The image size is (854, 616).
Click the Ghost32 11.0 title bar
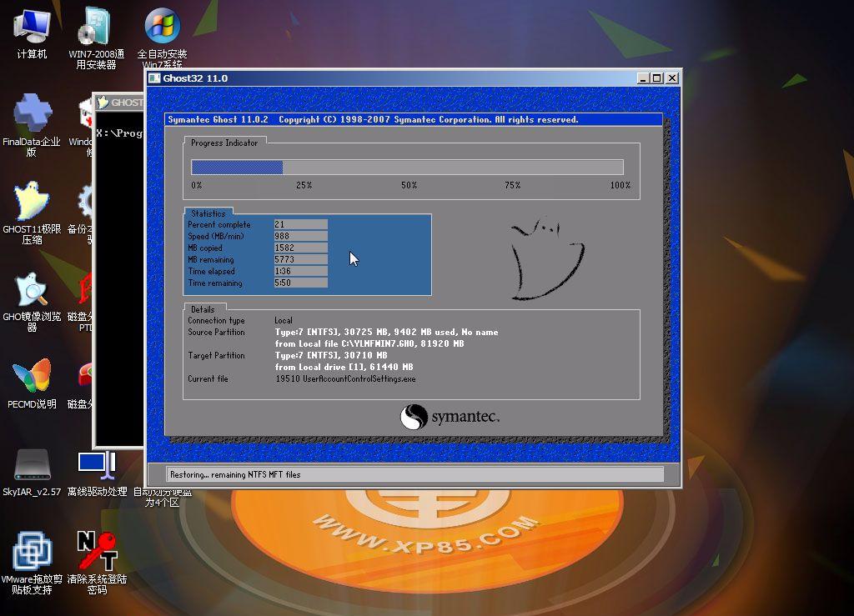[375, 78]
